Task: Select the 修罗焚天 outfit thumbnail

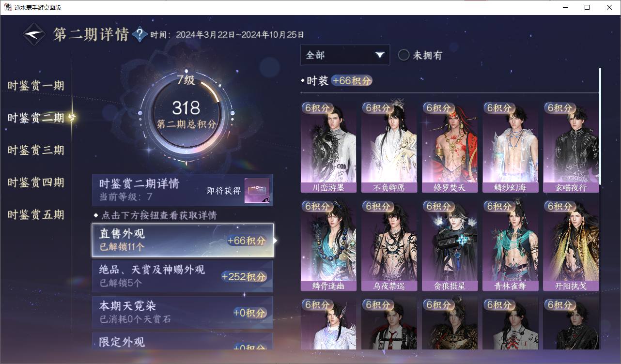Action: [x=450, y=148]
